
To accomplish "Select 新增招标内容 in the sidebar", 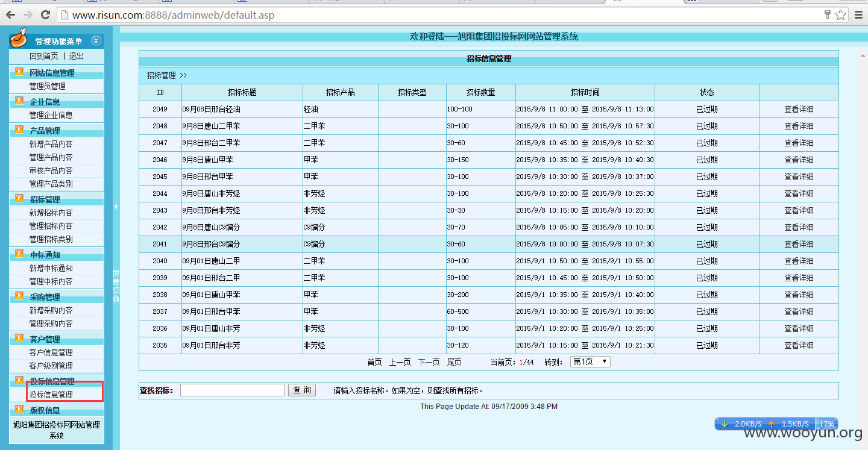I will (x=51, y=213).
